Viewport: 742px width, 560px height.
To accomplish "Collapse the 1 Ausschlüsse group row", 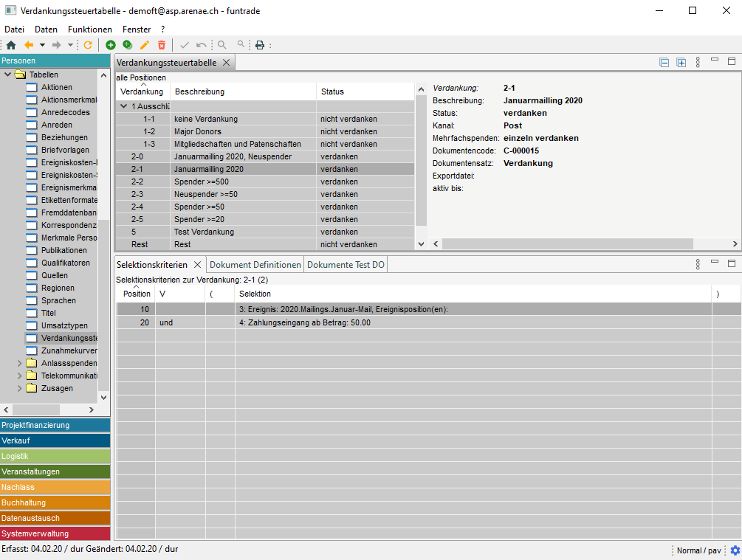I will coord(124,106).
